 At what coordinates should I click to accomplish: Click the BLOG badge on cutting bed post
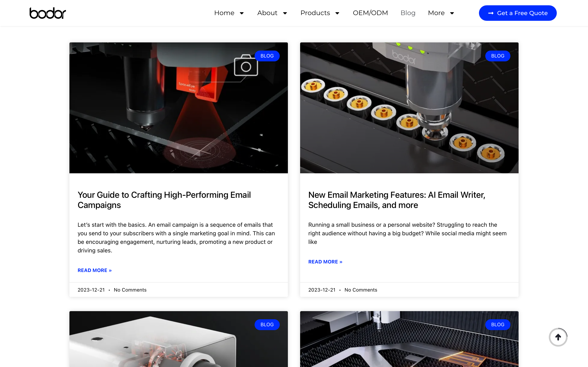(497, 325)
